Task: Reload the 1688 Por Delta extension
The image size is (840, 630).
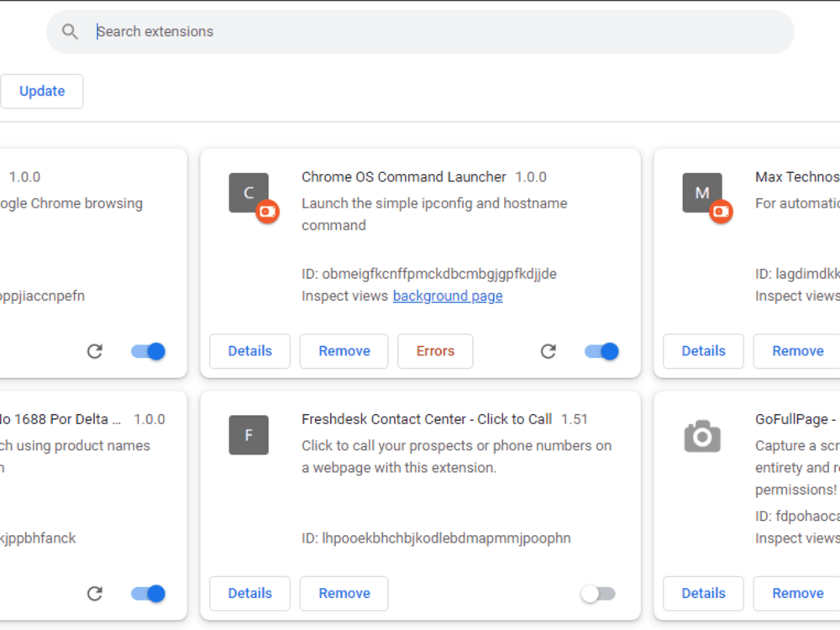Action: 94,593
